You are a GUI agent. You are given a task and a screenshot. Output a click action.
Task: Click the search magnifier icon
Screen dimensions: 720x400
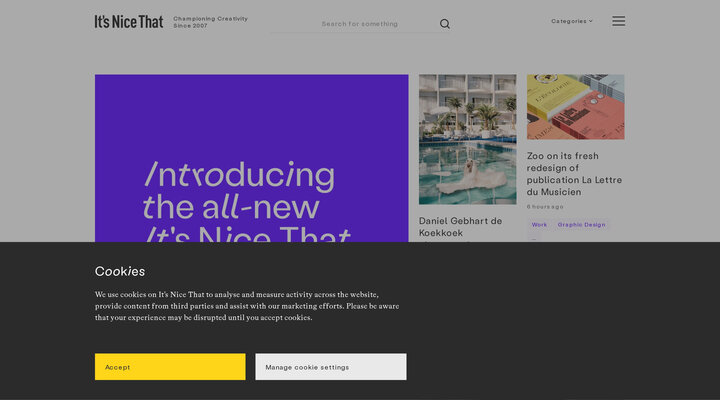445,24
